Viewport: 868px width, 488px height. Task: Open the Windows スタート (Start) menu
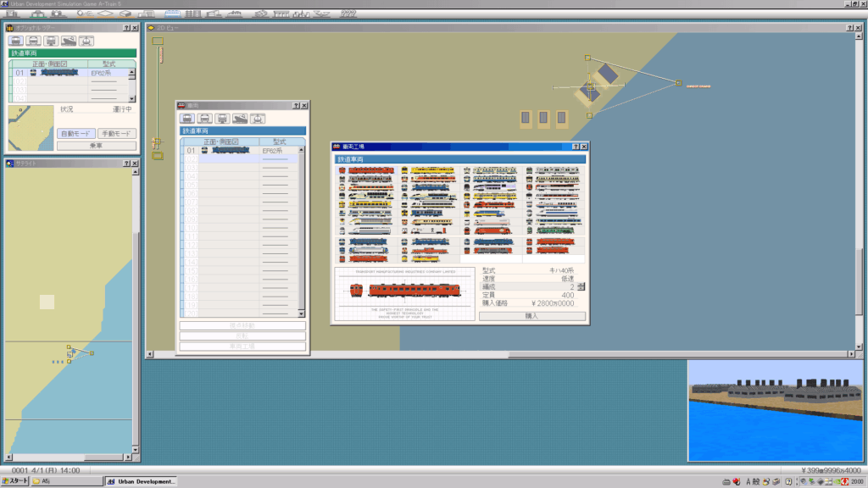tap(15, 481)
